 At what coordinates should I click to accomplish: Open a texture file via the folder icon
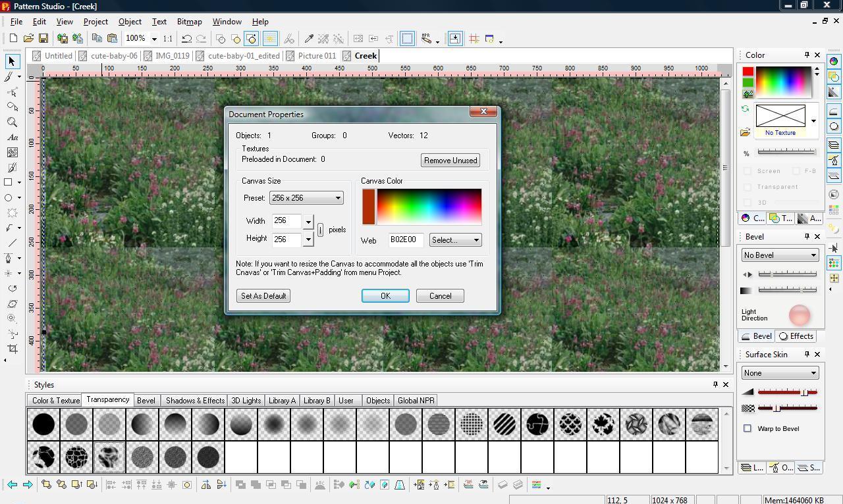point(746,132)
